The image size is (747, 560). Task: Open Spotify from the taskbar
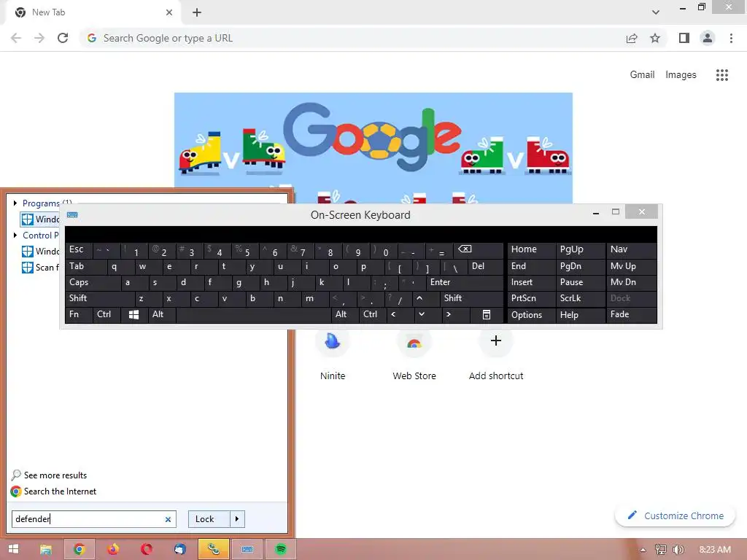click(x=281, y=550)
